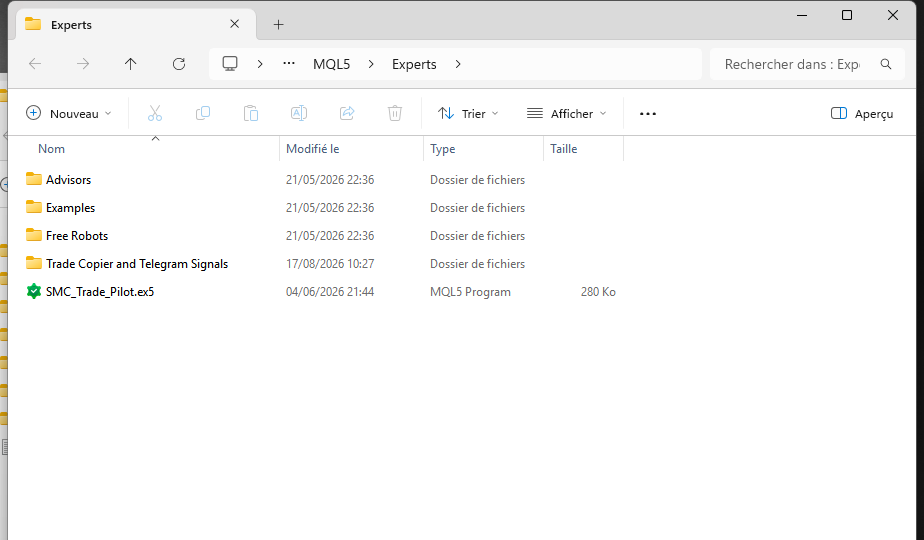Screen dimensions: 924x540
Task: Select the Free Robots folder name
Action: (x=77, y=236)
